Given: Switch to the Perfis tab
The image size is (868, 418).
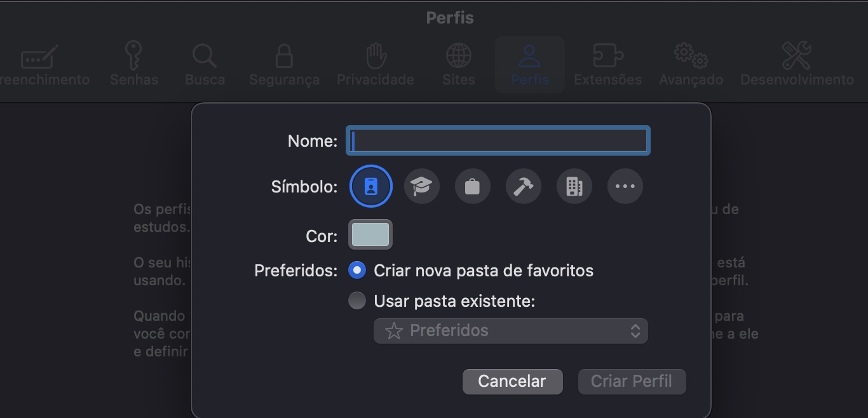Looking at the screenshot, I should coord(529,64).
